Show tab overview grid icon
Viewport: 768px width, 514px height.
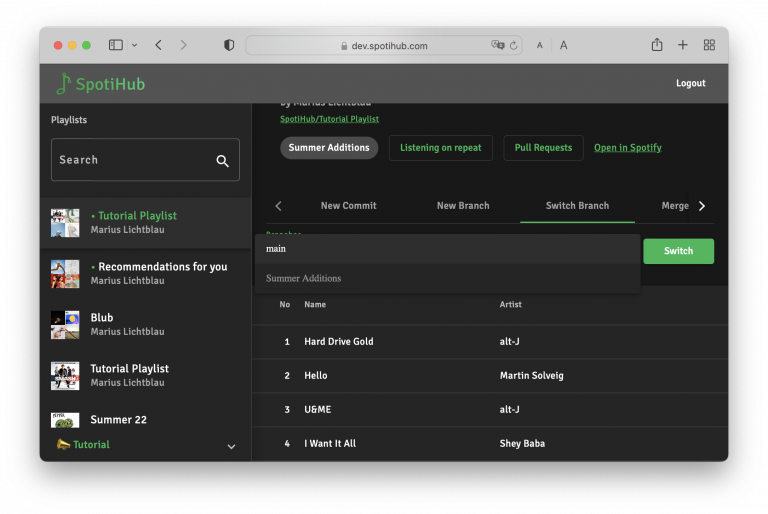(x=709, y=45)
